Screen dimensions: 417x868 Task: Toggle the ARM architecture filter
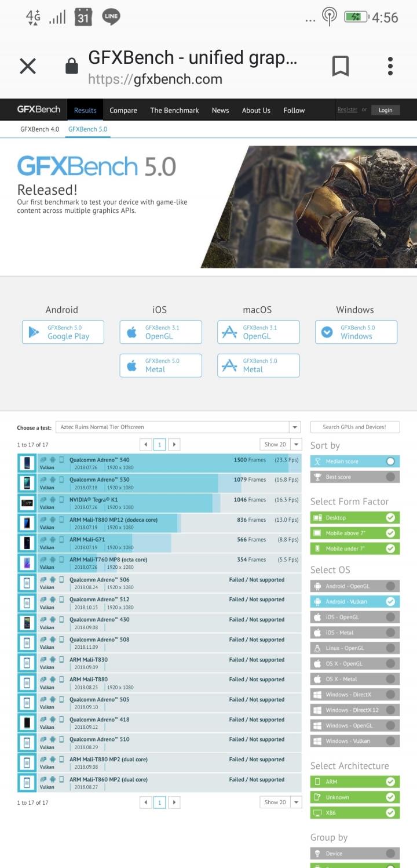pos(355,782)
